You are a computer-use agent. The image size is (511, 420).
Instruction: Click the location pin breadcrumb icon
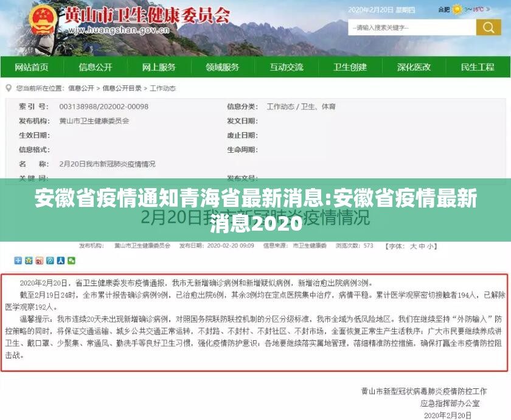pos(10,88)
